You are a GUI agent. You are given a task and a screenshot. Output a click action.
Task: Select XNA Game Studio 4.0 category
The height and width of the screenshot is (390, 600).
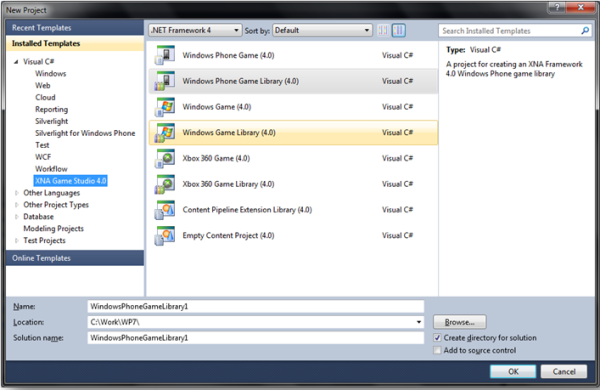pyautogui.click(x=71, y=181)
